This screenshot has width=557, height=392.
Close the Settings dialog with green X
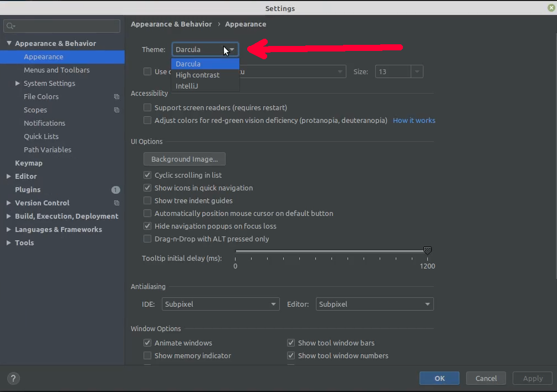click(551, 8)
